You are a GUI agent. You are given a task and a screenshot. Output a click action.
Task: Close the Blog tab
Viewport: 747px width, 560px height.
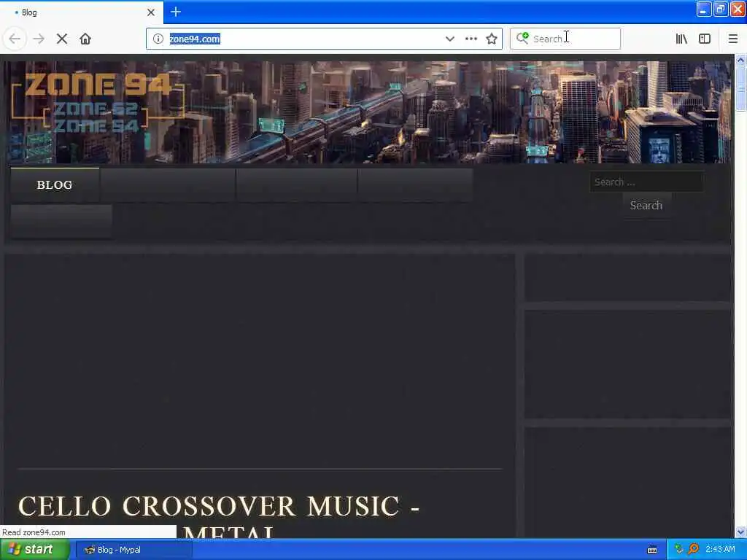[151, 12]
